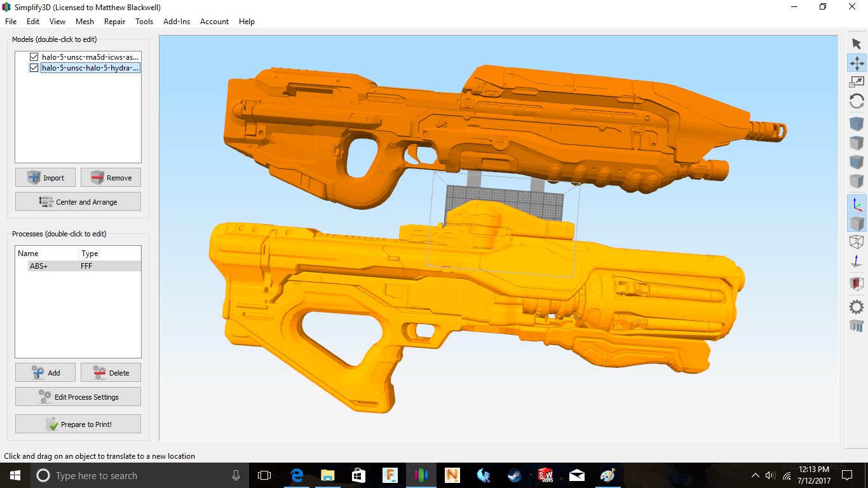Launch Microsoft Edge from taskbar
This screenshot has height=488, width=868.
(296, 475)
